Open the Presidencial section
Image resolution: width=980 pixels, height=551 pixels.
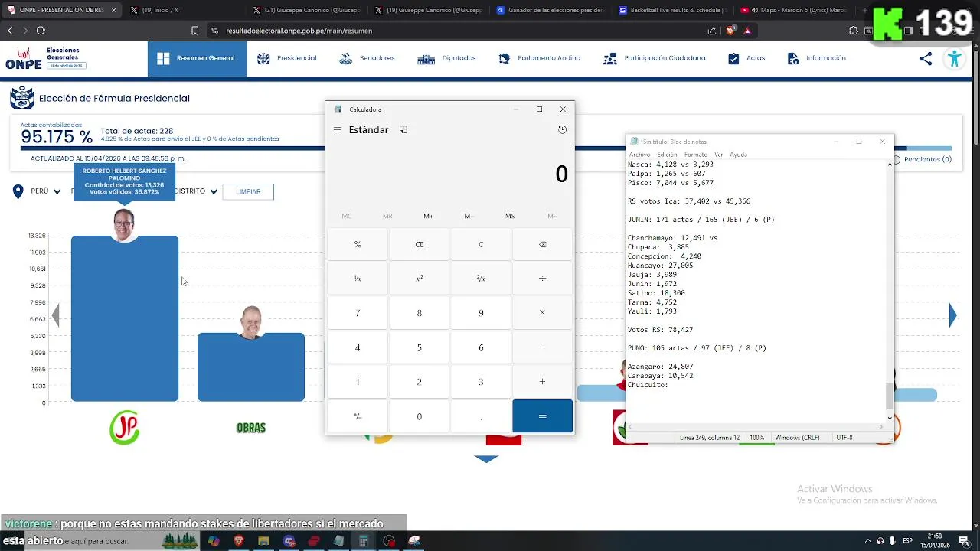point(287,58)
